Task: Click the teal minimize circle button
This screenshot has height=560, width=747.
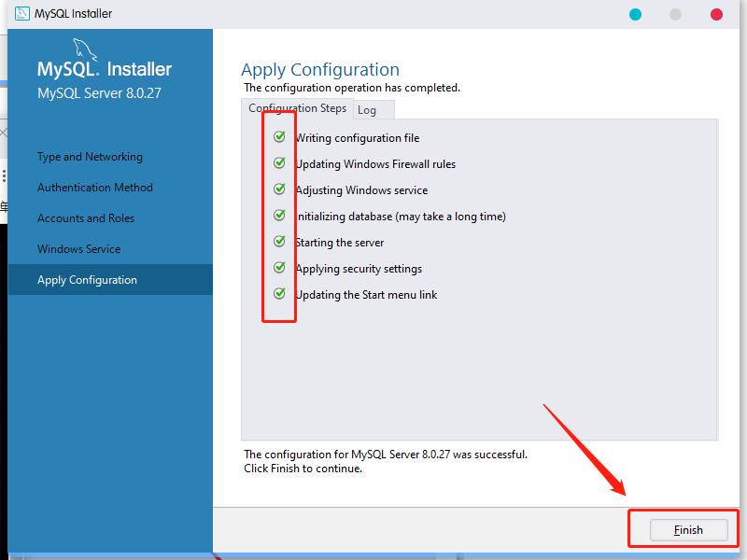Action: click(x=635, y=14)
